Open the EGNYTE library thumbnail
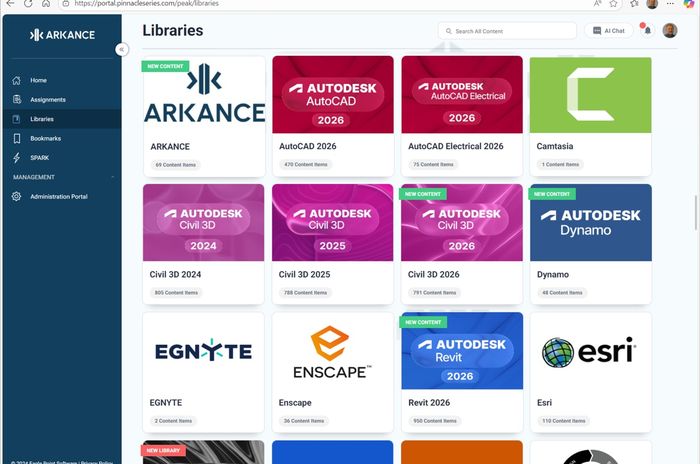The height and width of the screenshot is (464, 700). click(x=204, y=351)
